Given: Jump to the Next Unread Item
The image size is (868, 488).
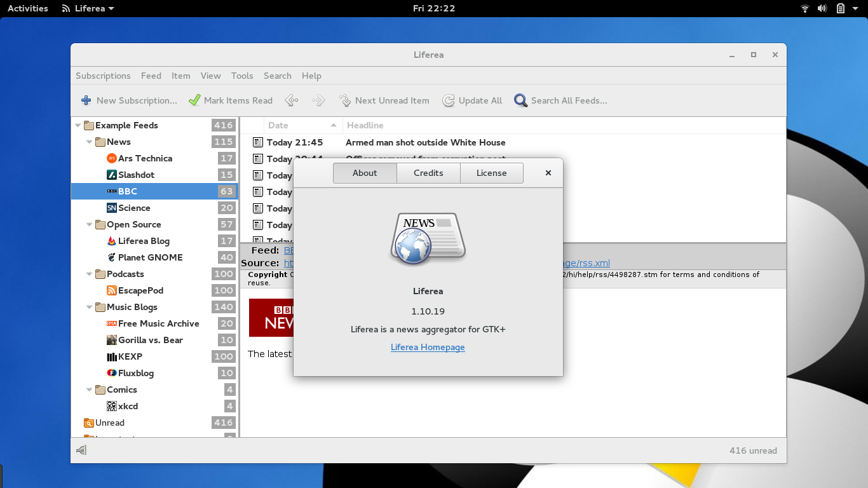Looking at the screenshot, I should tap(384, 100).
